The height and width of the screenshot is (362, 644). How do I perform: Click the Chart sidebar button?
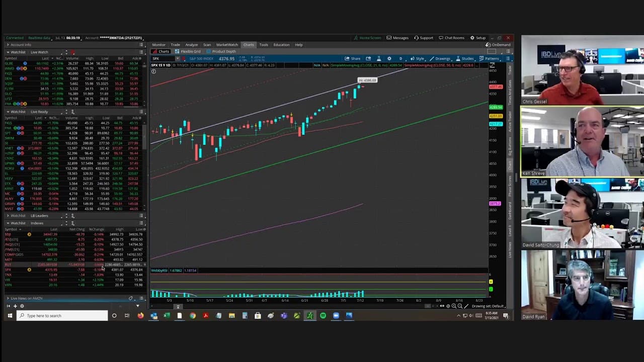pos(510,165)
